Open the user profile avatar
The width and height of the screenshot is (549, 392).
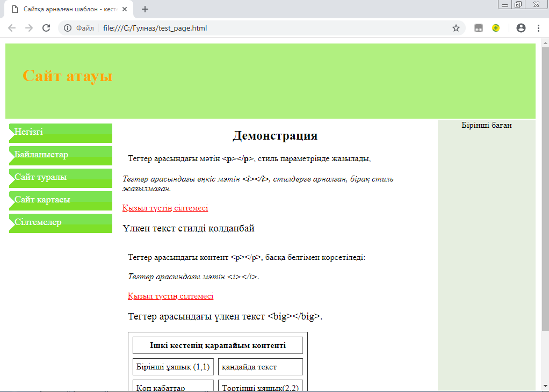521,28
